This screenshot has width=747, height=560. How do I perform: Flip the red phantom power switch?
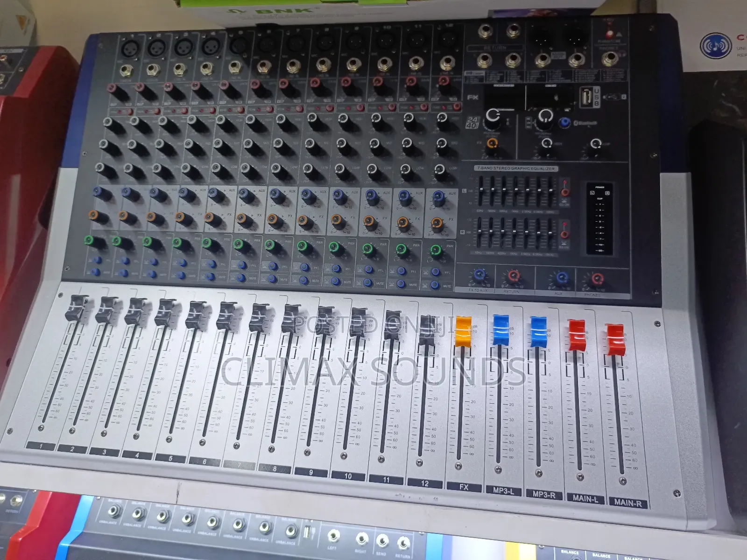(x=609, y=34)
